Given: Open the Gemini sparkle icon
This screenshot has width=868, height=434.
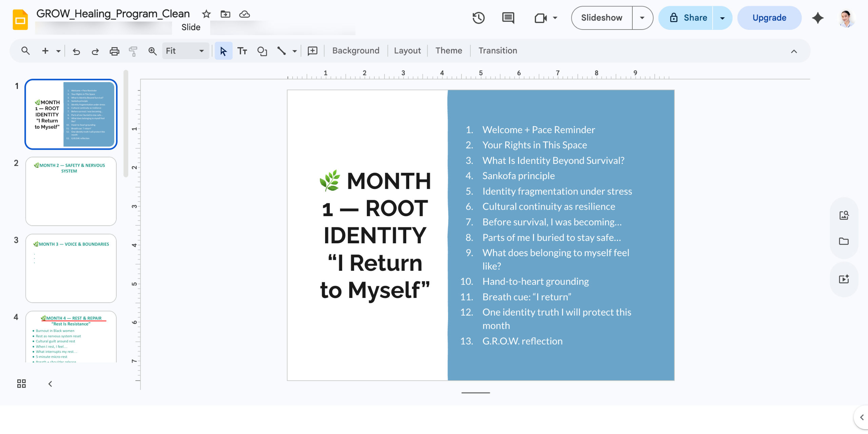Looking at the screenshot, I should coord(817,18).
